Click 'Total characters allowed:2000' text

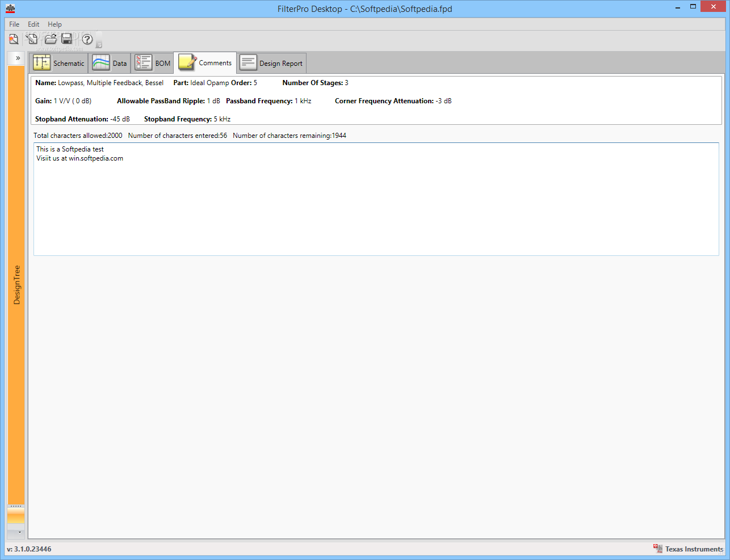point(78,136)
